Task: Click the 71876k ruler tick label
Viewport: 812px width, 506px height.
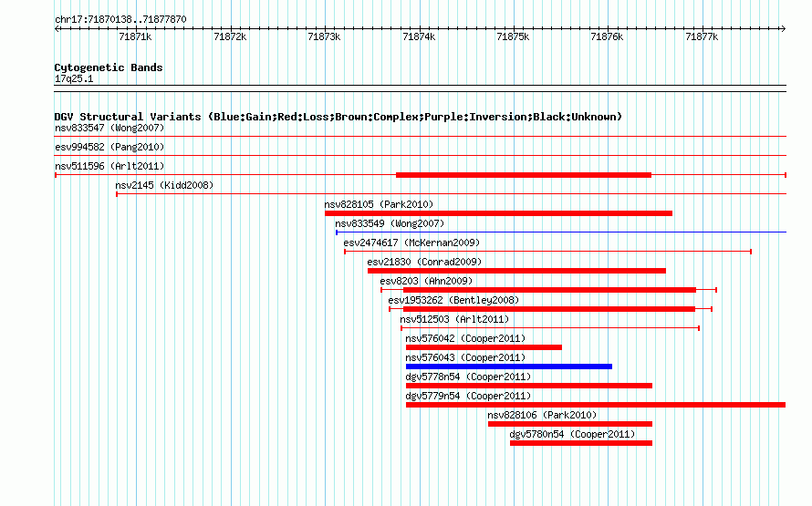Action: pyautogui.click(x=607, y=36)
